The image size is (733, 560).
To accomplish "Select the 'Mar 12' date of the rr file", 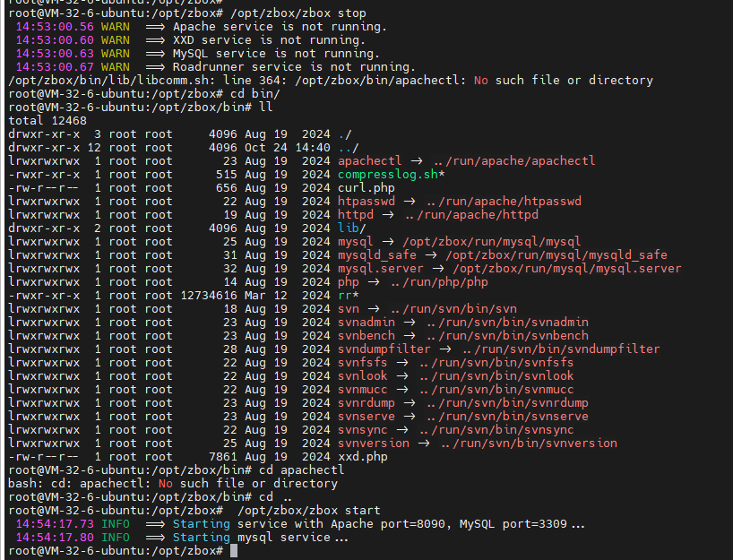I will (x=266, y=296).
